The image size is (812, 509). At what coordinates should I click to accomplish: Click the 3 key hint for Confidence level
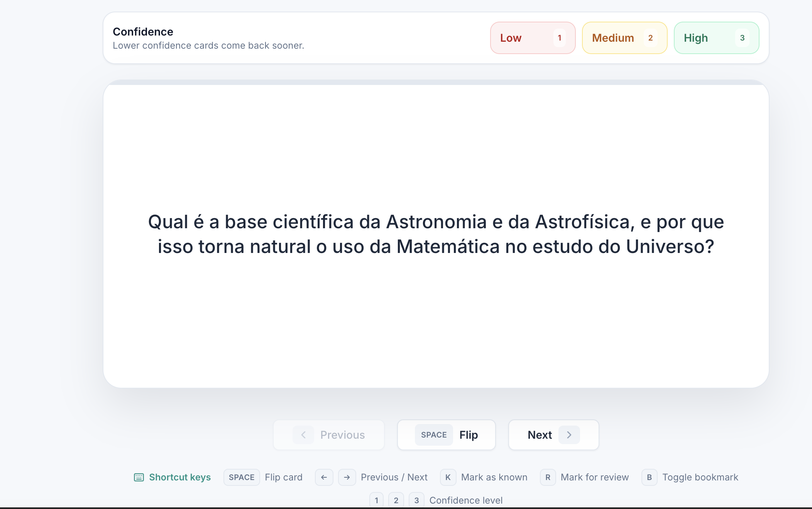point(416,500)
